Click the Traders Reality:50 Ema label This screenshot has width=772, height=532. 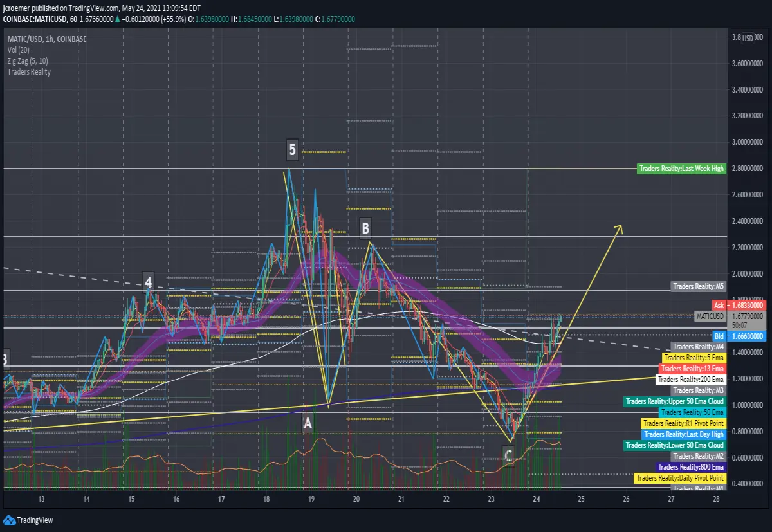pos(693,412)
